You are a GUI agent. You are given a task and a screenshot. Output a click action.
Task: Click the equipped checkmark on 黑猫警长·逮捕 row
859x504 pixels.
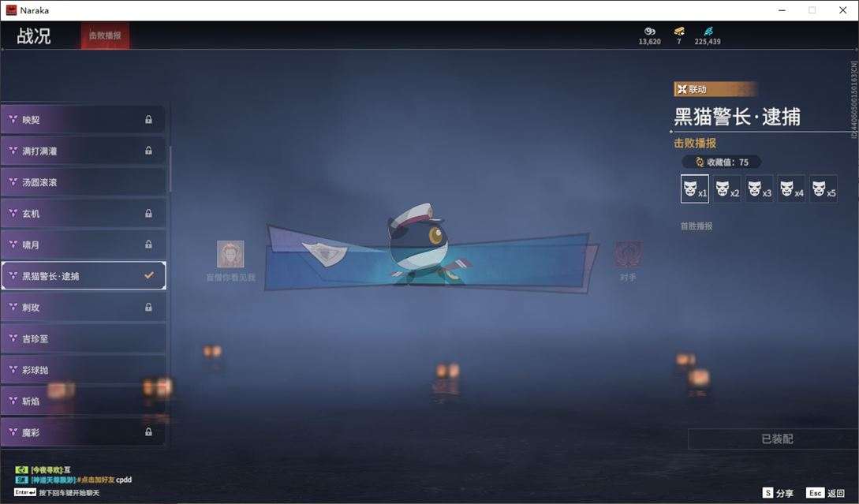149,275
